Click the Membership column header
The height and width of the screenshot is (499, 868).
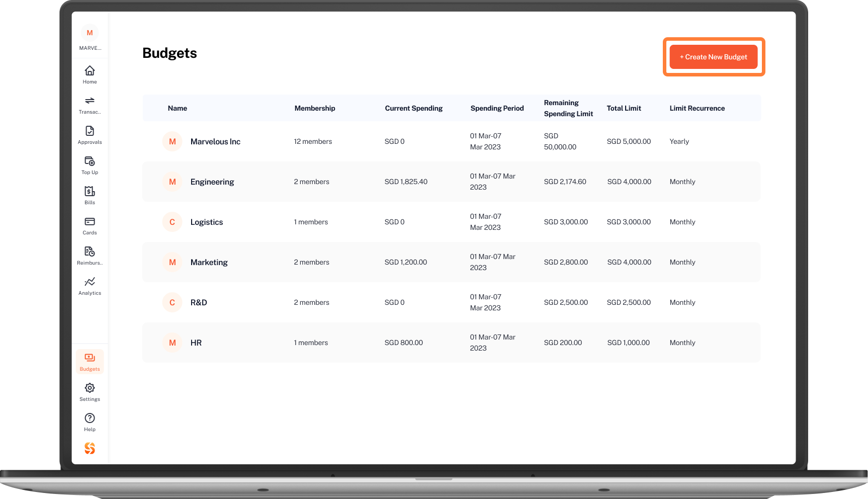315,108
